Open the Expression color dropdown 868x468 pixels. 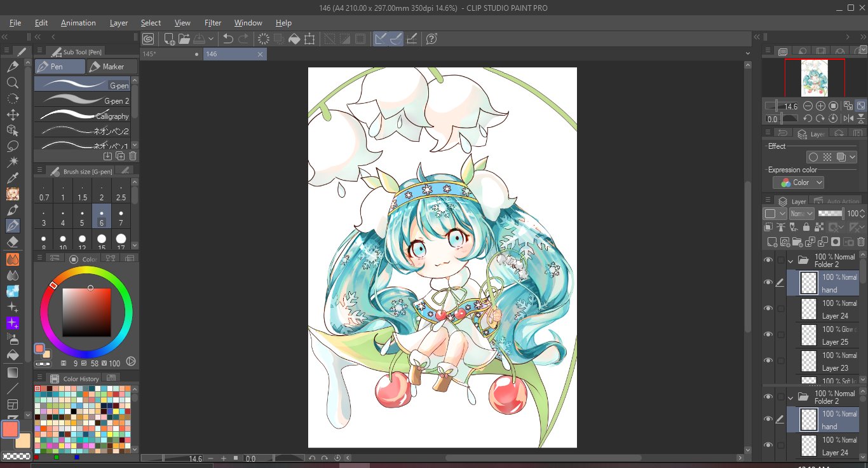(x=799, y=182)
